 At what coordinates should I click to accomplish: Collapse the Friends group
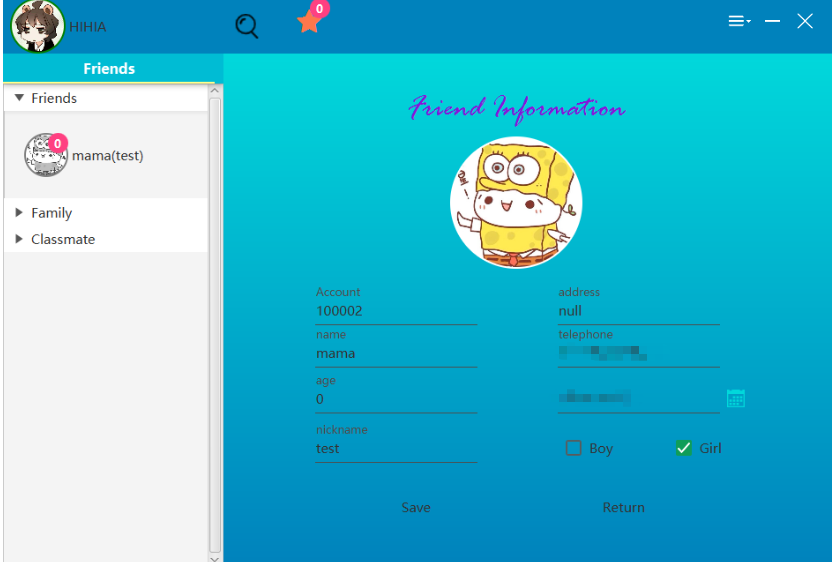pyautogui.click(x=19, y=97)
